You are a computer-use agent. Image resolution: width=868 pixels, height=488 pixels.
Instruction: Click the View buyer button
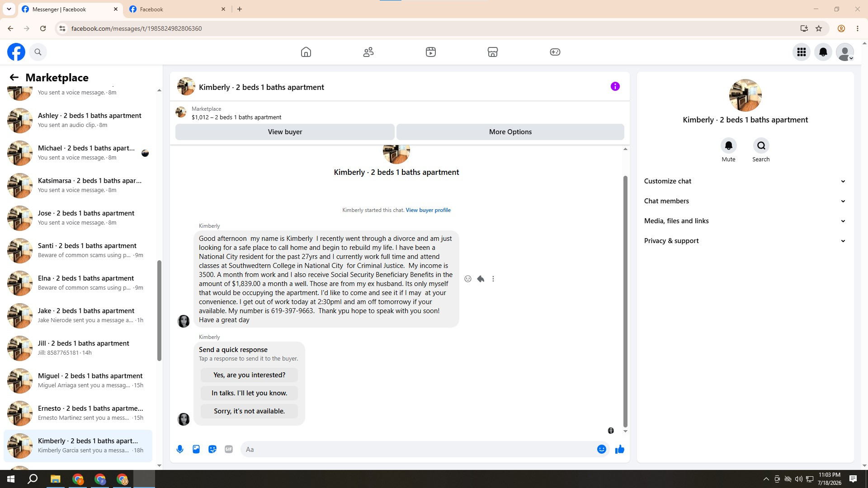pos(285,132)
